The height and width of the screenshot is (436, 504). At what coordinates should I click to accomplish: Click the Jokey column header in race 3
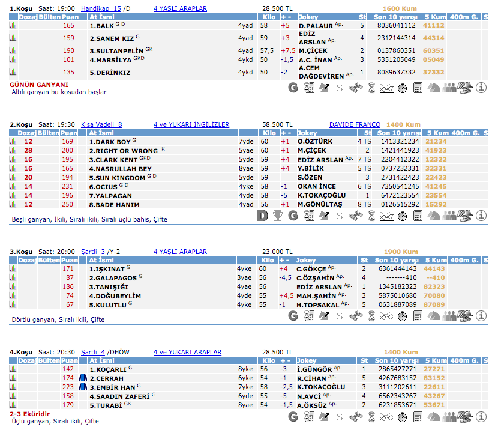pos(308,260)
